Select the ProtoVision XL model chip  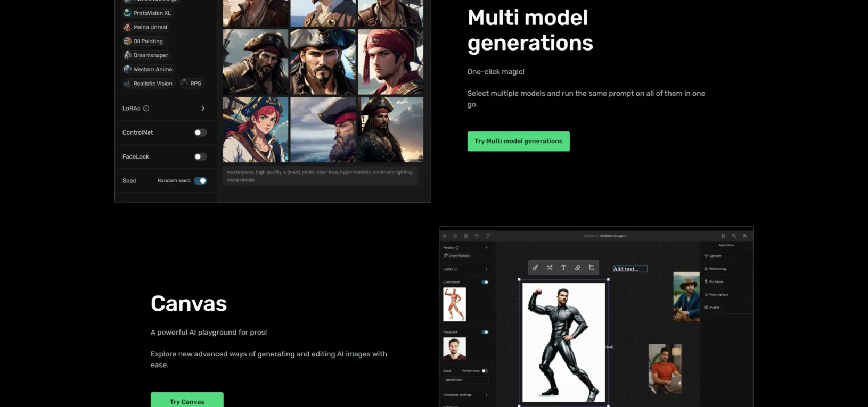148,13
